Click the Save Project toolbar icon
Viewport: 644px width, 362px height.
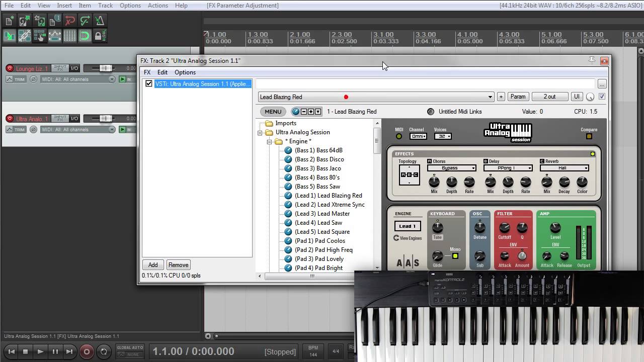[x=40, y=21]
